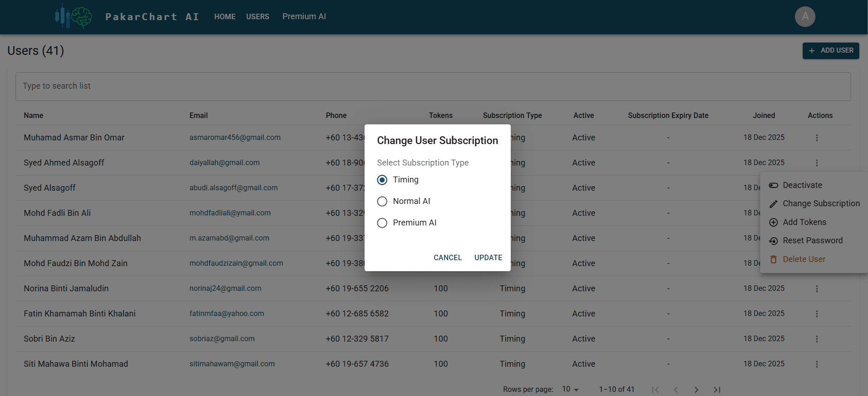This screenshot has height=396, width=868.
Task: Open the USERS navigation tab
Action: [258, 16]
